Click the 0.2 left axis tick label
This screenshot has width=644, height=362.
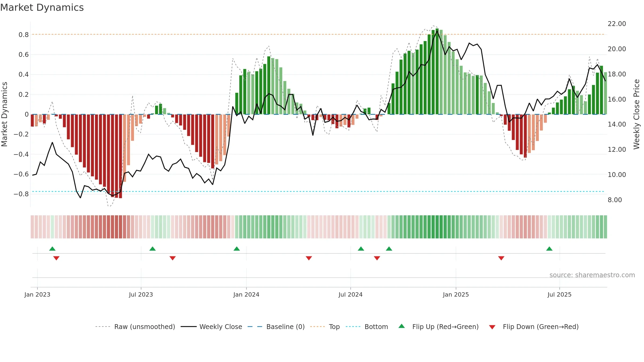pos(24,94)
